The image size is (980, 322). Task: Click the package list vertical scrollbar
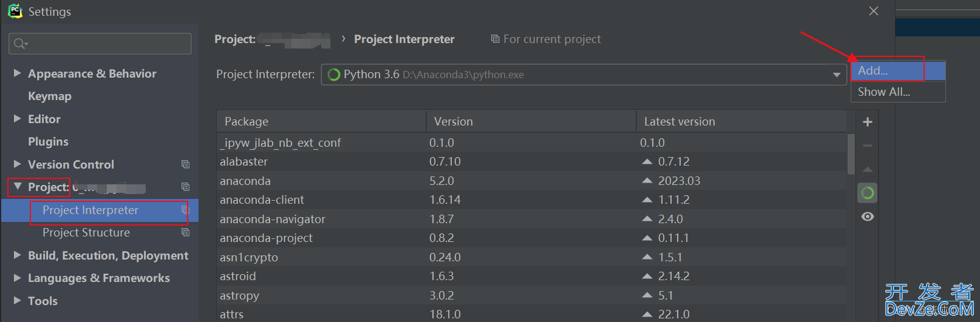(x=851, y=154)
